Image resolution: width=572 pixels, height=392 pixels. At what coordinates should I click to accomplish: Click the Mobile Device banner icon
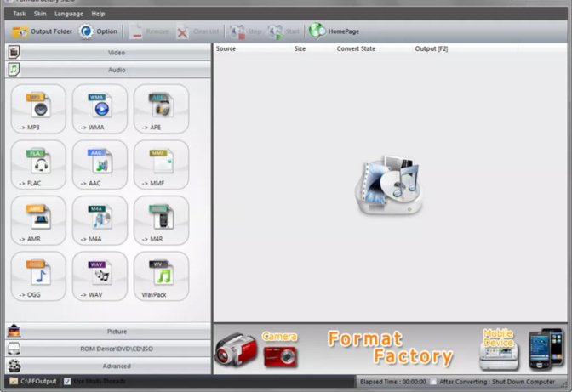point(499,349)
